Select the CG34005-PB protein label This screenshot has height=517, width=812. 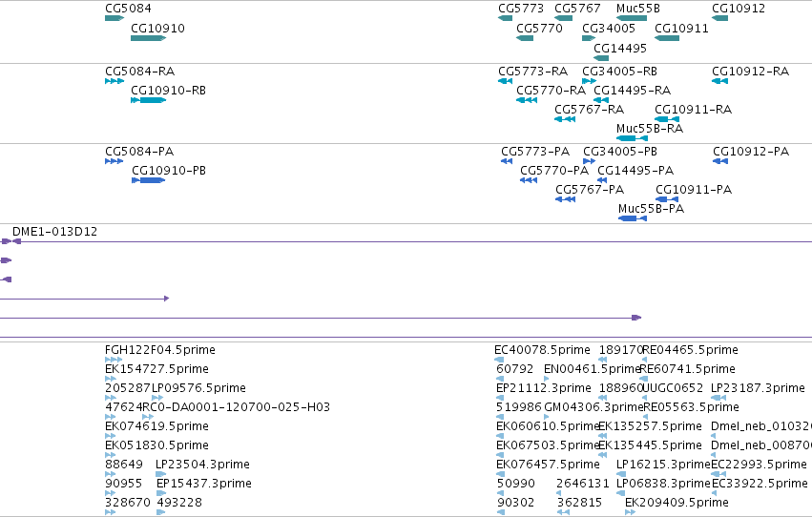point(620,152)
